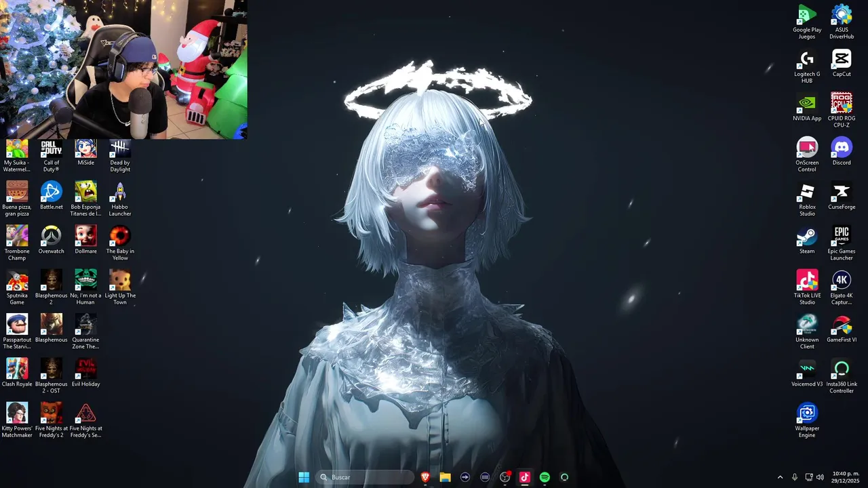Open File Explorer from the taskbar
This screenshot has height=488, width=868.
point(445,477)
